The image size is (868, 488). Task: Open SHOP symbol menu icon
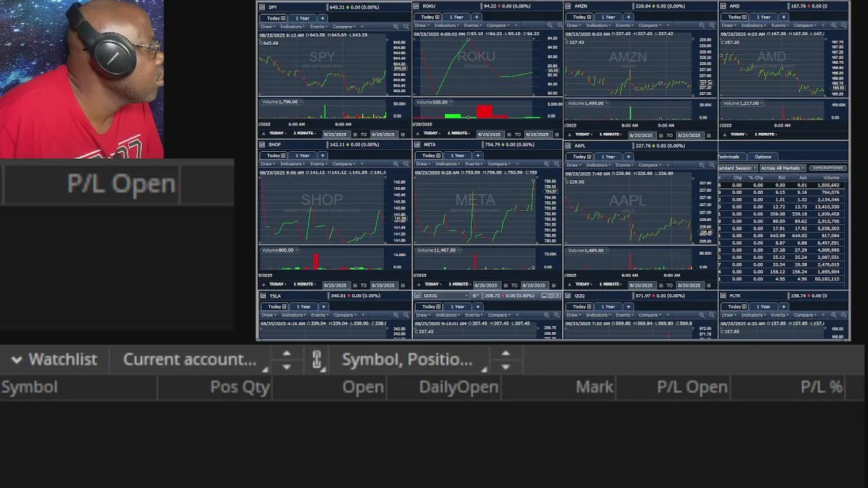(x=262, y=144)
